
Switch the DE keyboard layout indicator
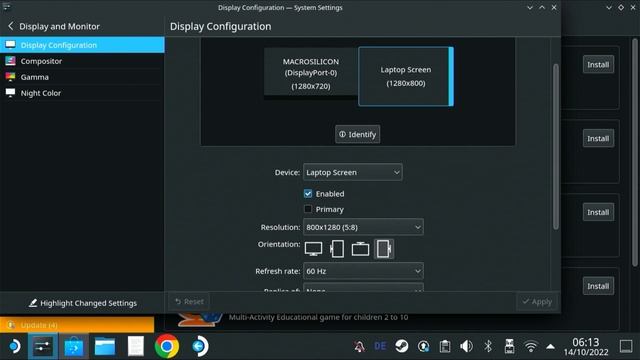tap(380, 346)
